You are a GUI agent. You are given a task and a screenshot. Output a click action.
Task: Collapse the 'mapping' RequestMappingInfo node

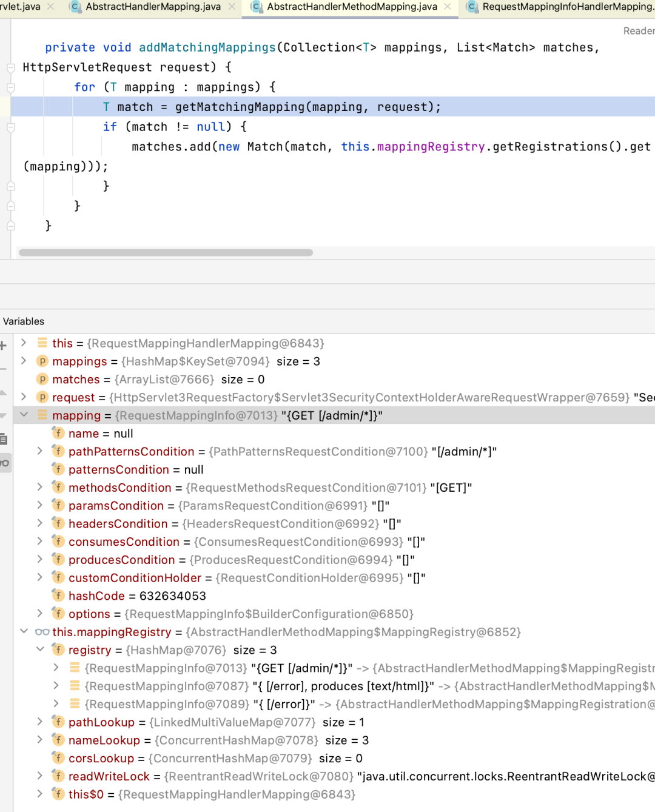24,415
